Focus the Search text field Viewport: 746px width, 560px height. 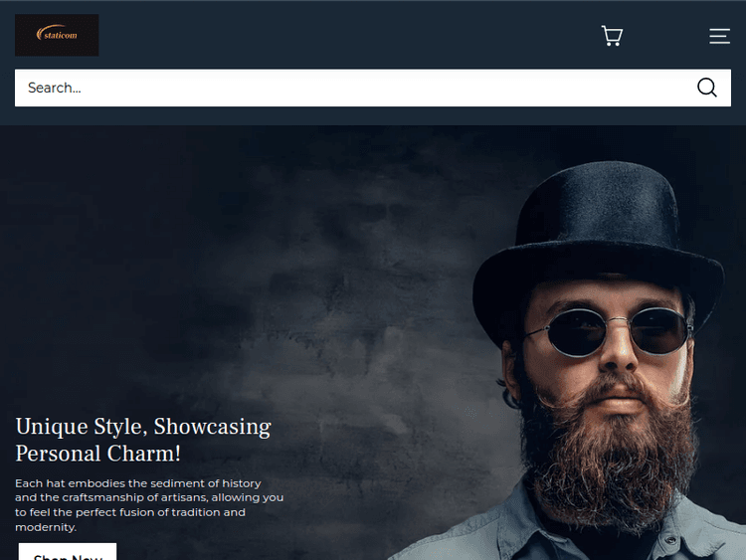tap(352, 88)
